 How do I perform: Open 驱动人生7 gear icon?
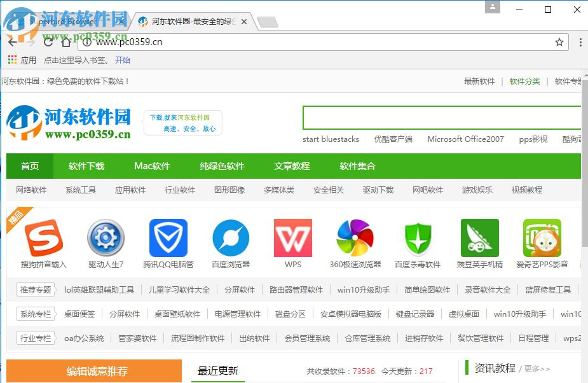(x=106, y=238)
